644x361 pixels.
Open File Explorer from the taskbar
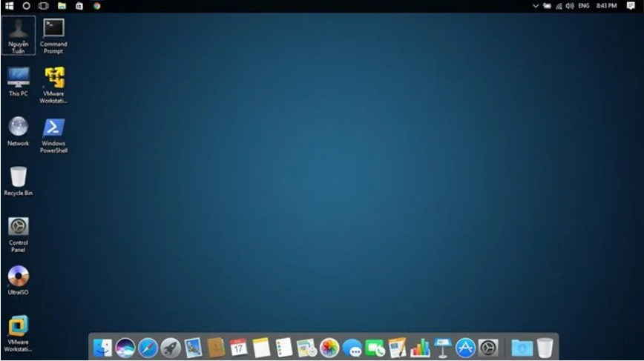[62, 6]
